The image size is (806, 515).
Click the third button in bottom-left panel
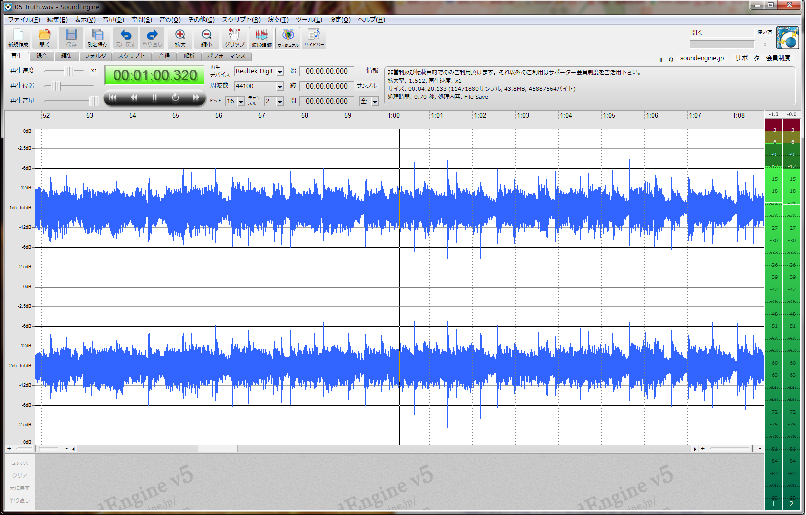coord(20,488)
